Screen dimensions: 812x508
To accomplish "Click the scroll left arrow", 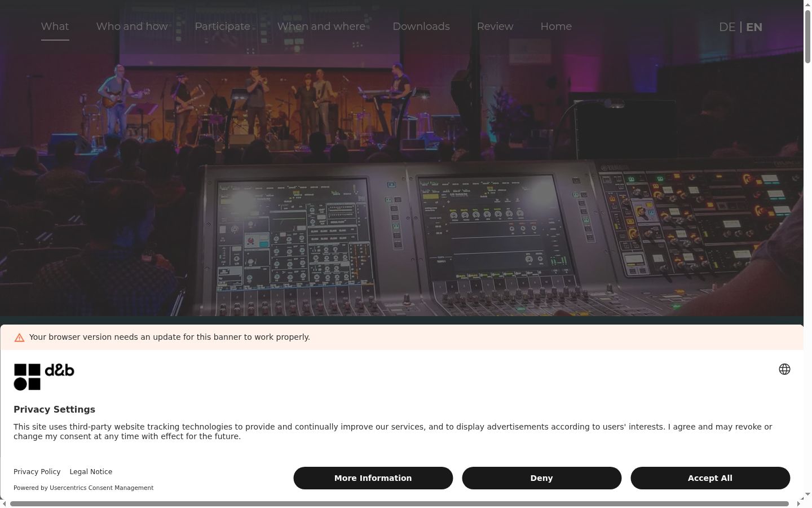I will (4, 503).
